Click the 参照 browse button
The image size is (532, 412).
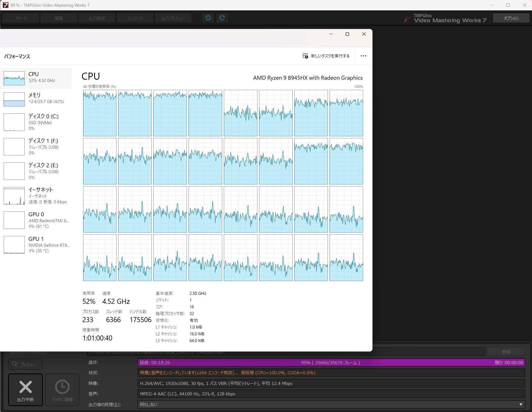506,352
